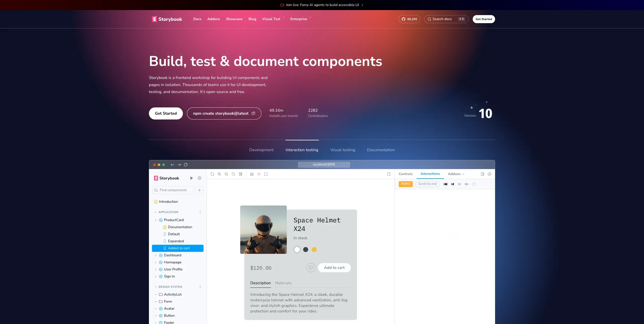Toggle the heart favorite on Space Helmet X24

click(311, 268)
